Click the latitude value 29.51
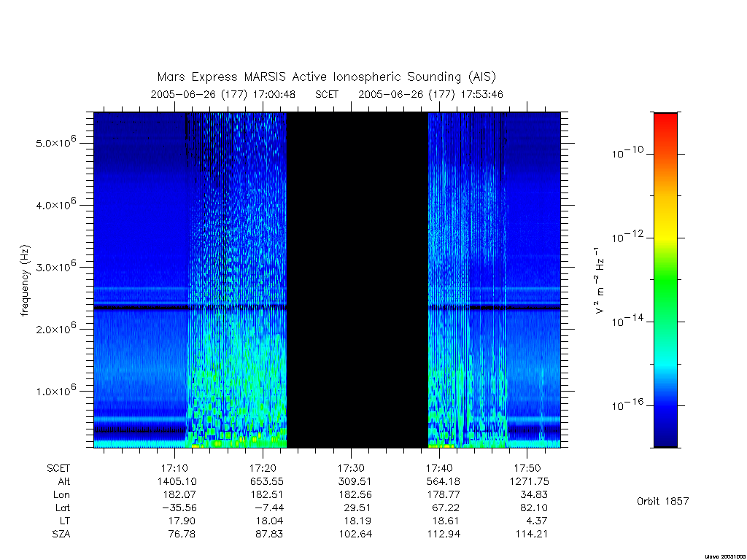The image size is (747, 560). coord(357,507)
